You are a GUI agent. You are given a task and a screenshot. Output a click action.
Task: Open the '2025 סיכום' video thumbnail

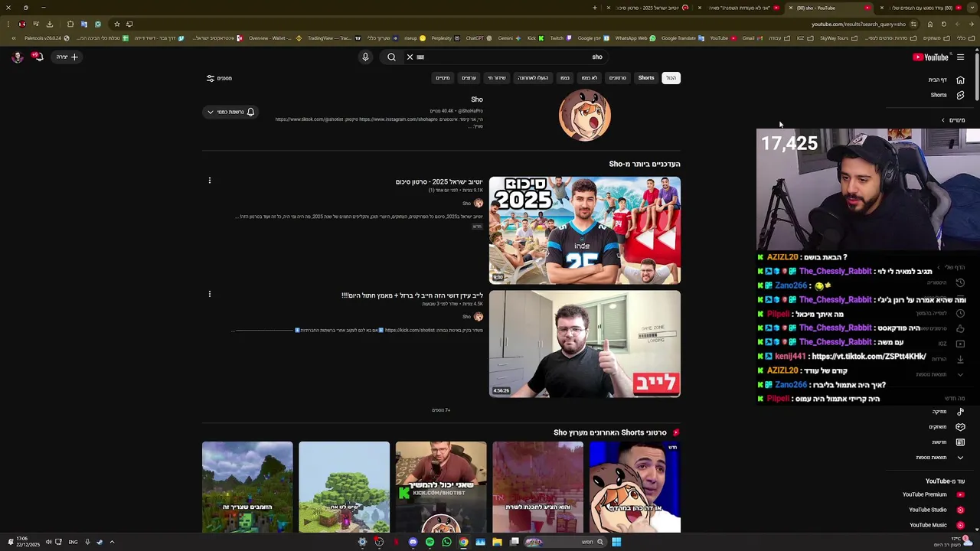point(585,230)
